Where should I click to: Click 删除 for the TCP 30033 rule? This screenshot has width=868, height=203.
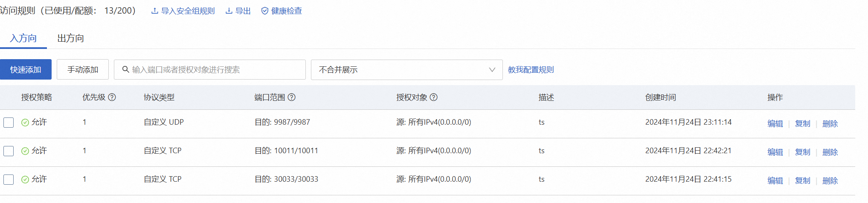pos(830,180)
